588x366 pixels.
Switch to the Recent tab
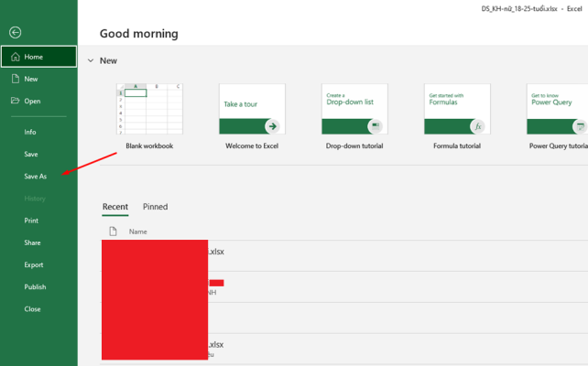[115, 207]
